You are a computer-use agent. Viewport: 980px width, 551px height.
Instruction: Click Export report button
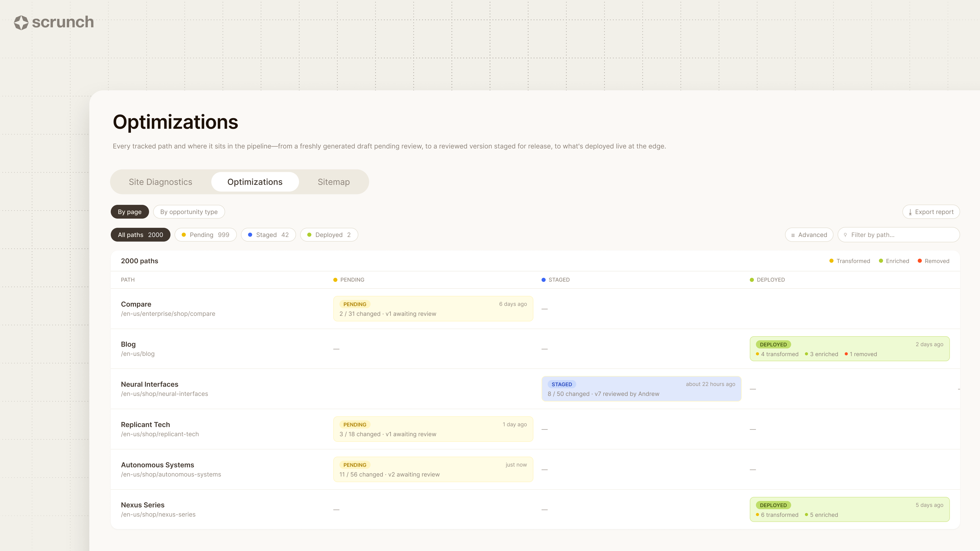[931, 212]
